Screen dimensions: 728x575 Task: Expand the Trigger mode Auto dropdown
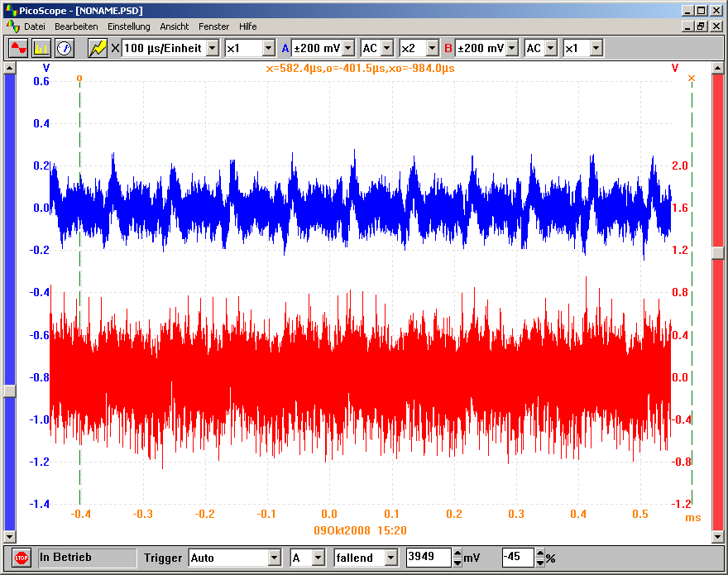pyautogui.click(x=275, y=558)
